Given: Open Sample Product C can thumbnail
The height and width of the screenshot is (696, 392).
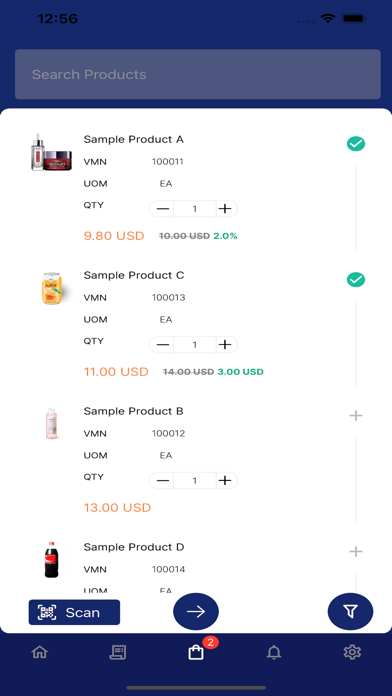Looking at the screenshot, I should [51, 289].
